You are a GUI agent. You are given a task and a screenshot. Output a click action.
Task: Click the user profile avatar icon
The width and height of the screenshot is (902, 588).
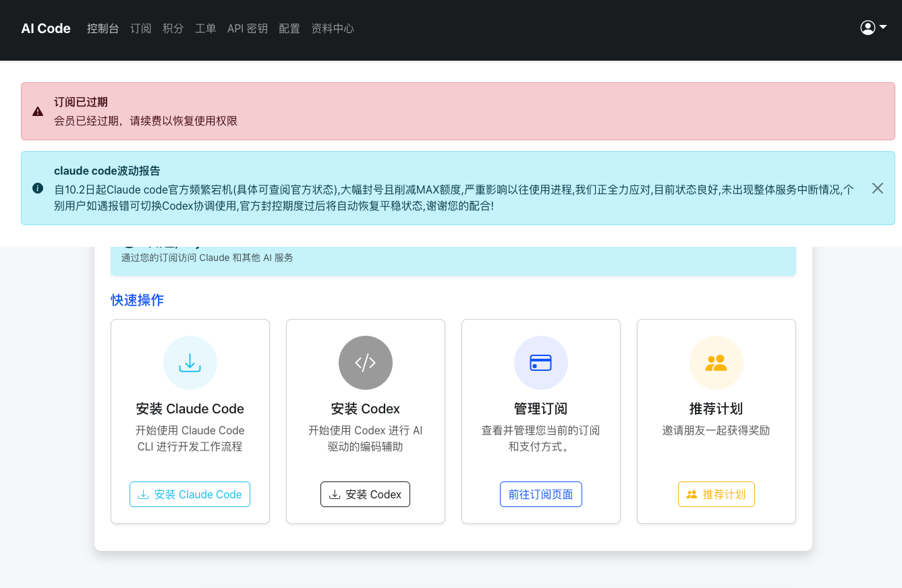point(868,28)
